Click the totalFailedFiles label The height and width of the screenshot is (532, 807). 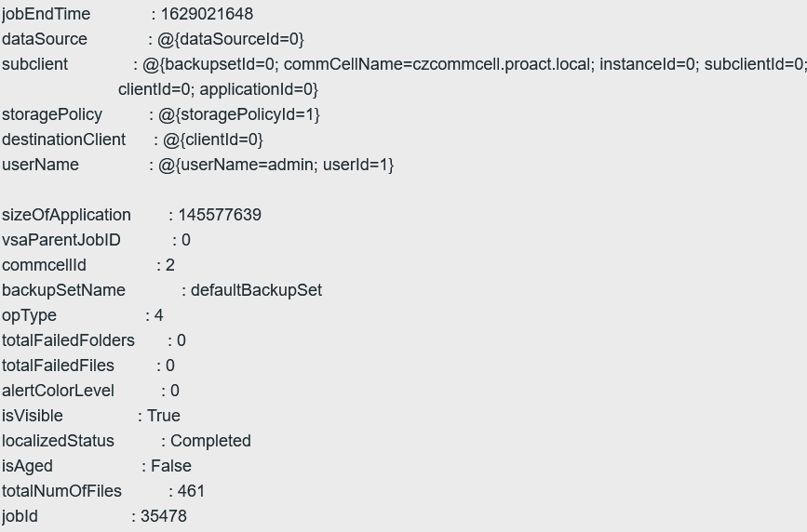click(58, 366)
